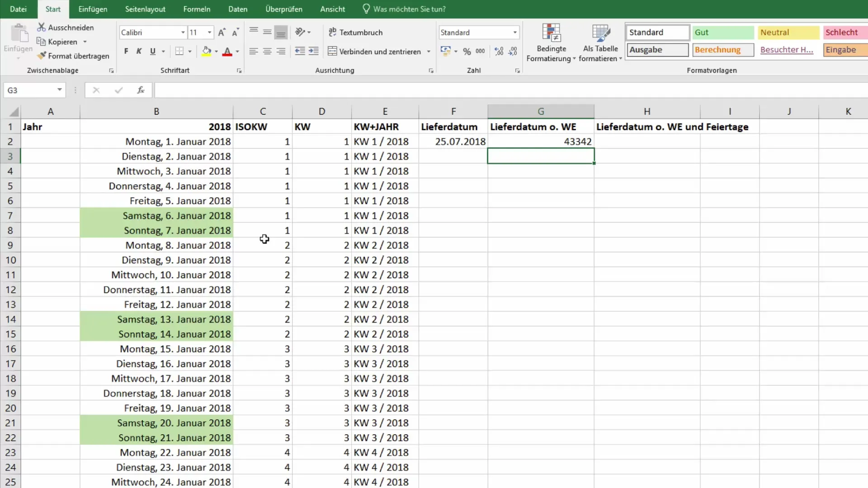868x488 pixels.
Task: Click the text orientation icon
Action: point(300,32)
